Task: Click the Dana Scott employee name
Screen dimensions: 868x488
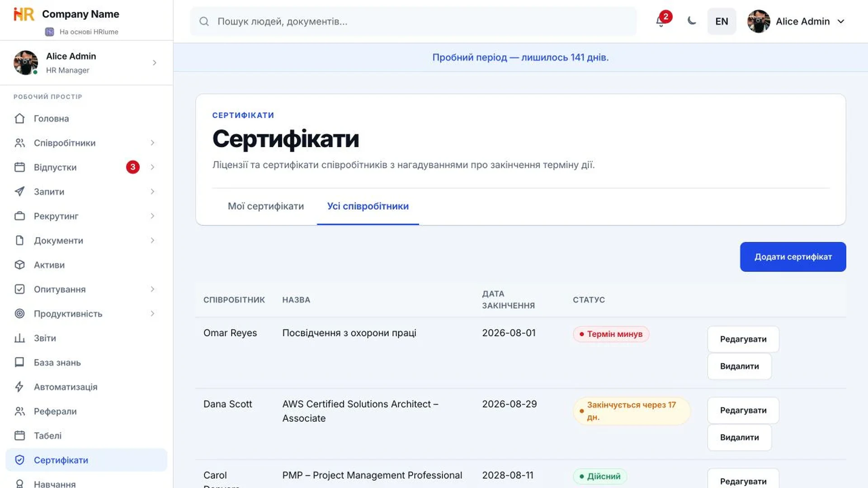Action: [x=228, y=404]
